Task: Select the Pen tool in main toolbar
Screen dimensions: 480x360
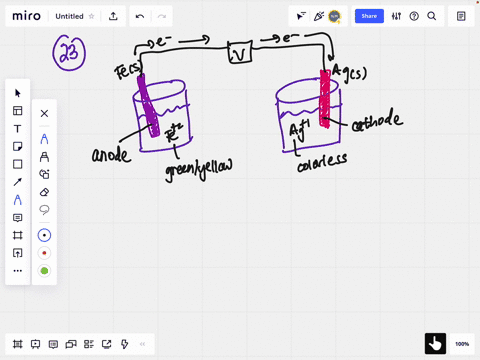Action: click(x=18, y=200)
